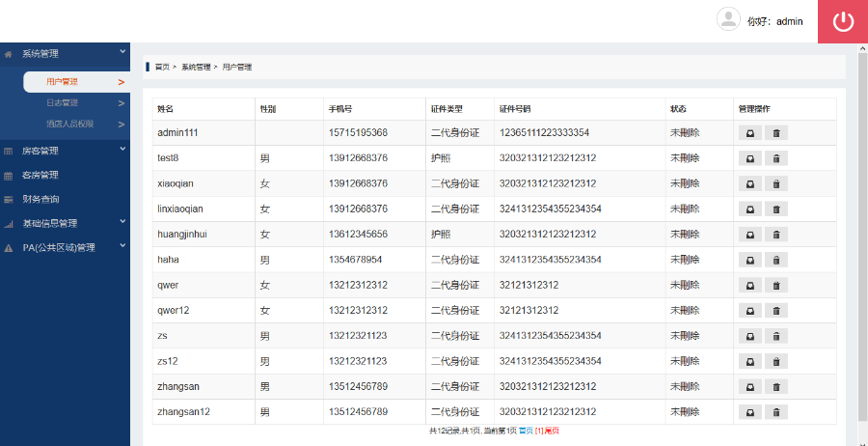868x446 pixels.
Task: Expand the 基础信息管理 sidebar chevron
Action: click(x=122, y=221)
